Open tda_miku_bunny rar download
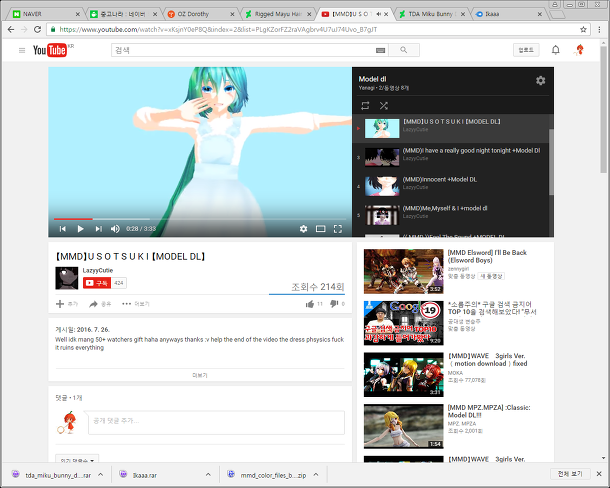This screenshot has height=488, width=610. [x=53, y=475]
